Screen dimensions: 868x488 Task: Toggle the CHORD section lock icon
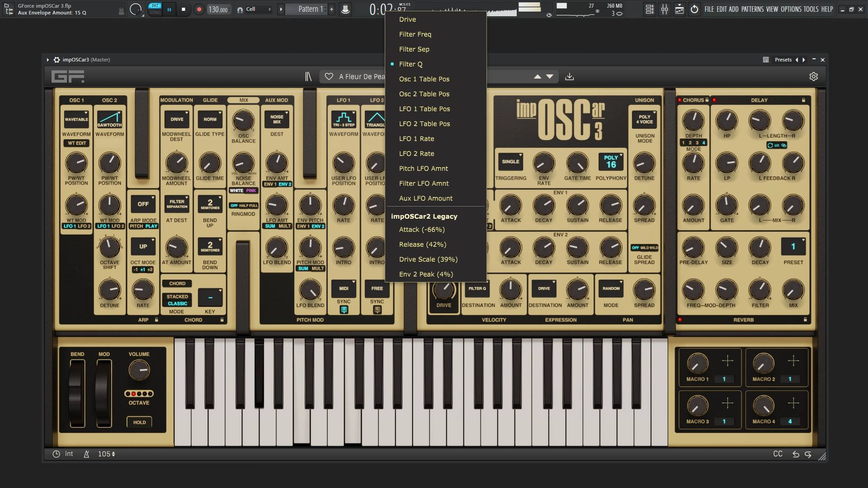point(222,320)
